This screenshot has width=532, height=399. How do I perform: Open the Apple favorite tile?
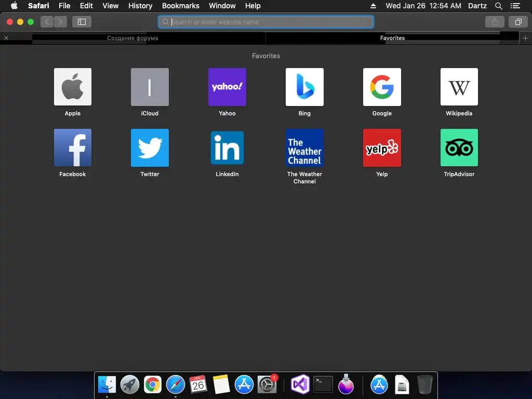[73, 87]
